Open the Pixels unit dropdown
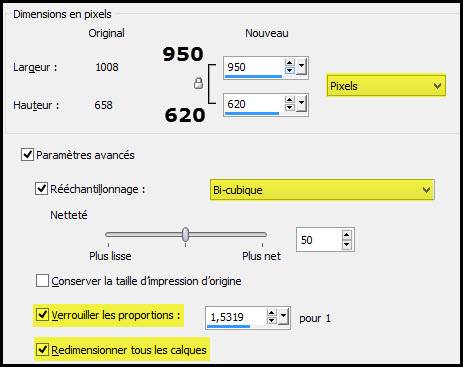463x367 pixels. click(x=386, y=86)
